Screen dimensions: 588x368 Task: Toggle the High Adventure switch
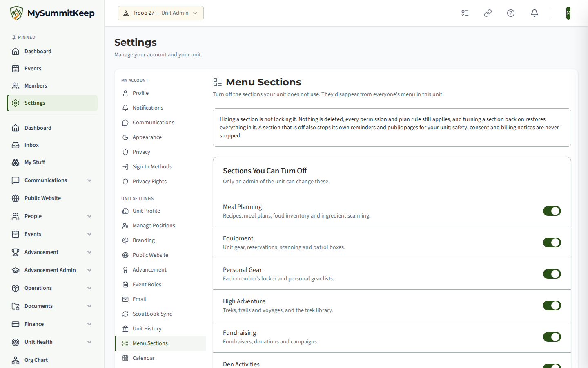tap(552, 305)
